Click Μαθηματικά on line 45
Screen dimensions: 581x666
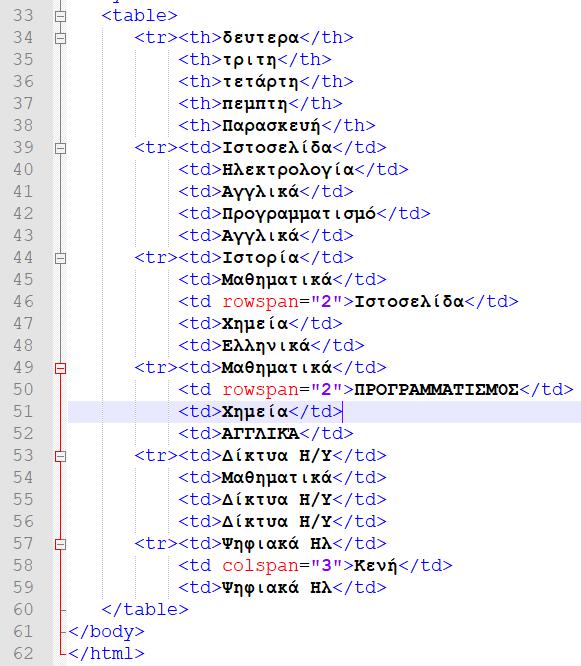(x=277, y=280)
